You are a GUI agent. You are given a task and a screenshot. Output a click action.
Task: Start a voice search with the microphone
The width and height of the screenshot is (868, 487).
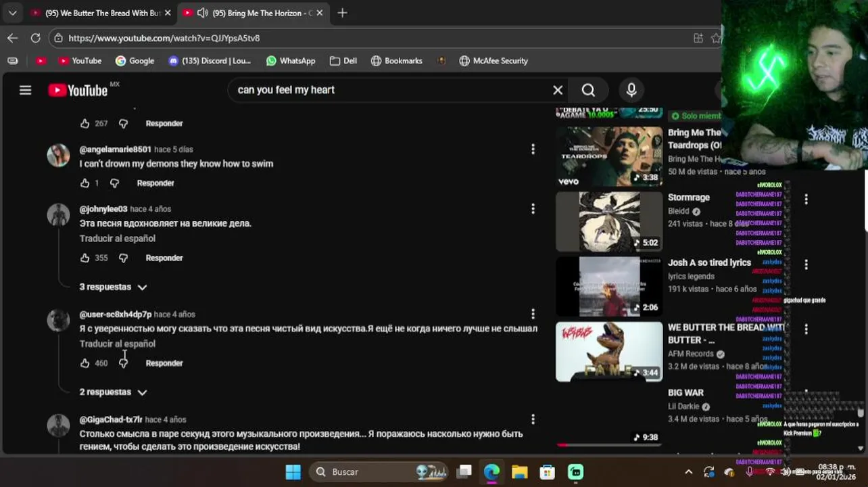[631, 90]
